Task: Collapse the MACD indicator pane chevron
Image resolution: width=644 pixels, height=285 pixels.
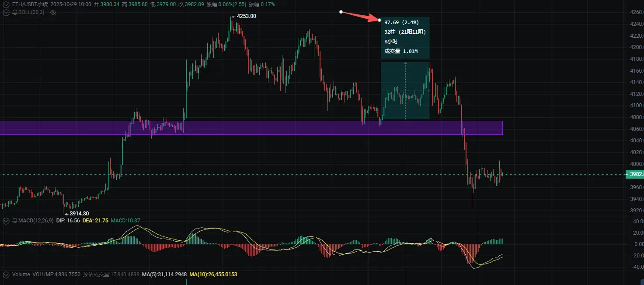Action: point(6,221)
